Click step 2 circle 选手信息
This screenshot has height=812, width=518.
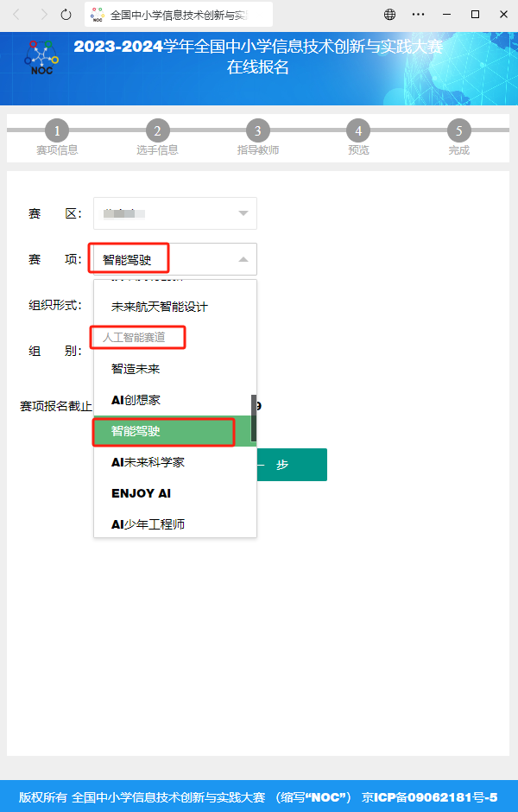pyautogui.click(x=157, y=131)
